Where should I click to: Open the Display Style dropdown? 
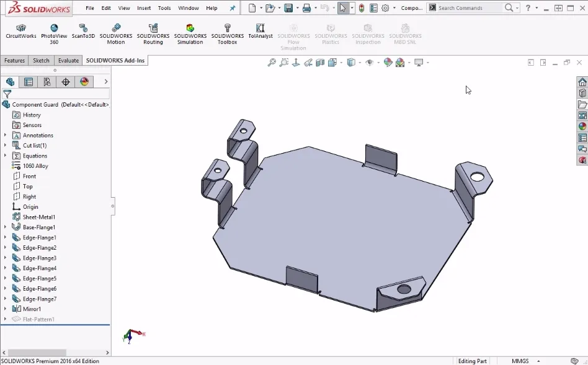click(x=360, y=62)
